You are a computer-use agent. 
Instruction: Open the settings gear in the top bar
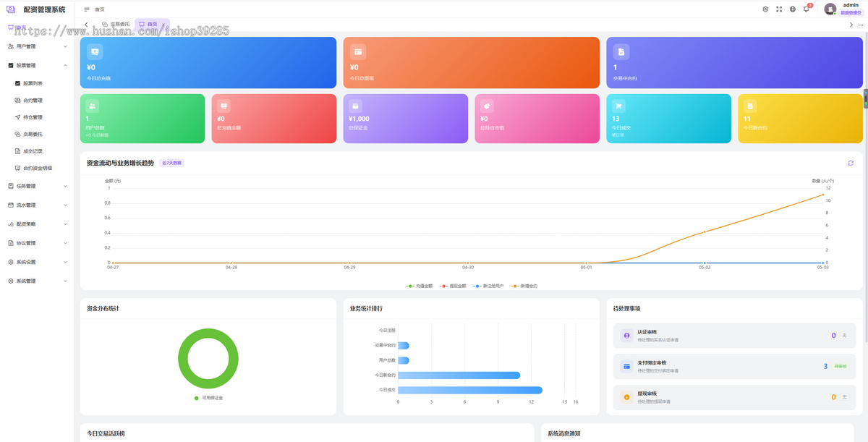coord(766,9)
